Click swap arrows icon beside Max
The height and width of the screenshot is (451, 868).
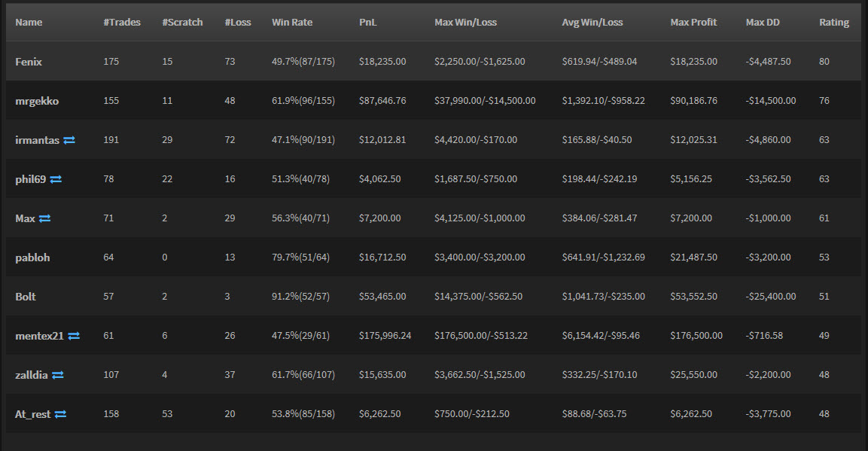pos(45,218)
